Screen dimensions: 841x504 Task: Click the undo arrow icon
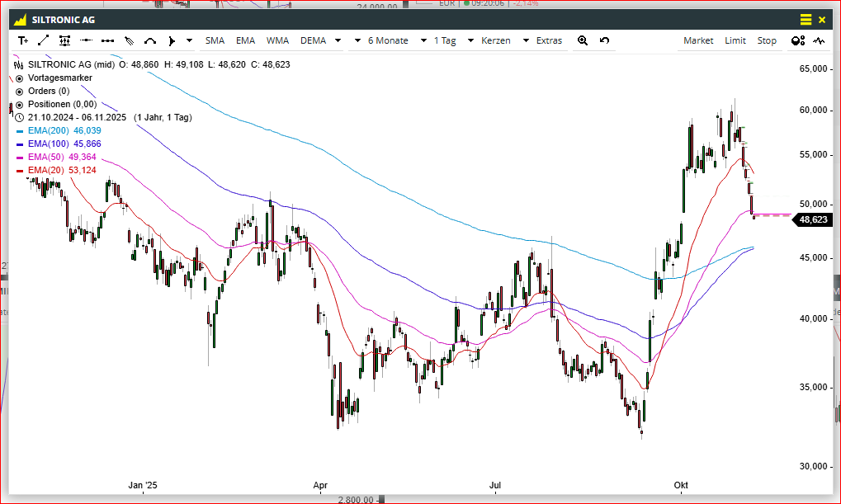coord(604,40)
